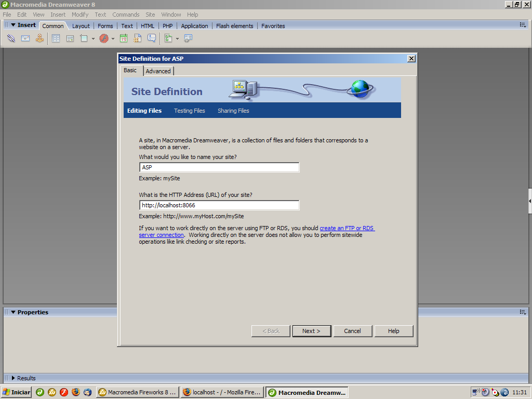Switch to the Flash elements tab
Image resolution: width=532 pixels, height=399 pixels.
(234, 26)
